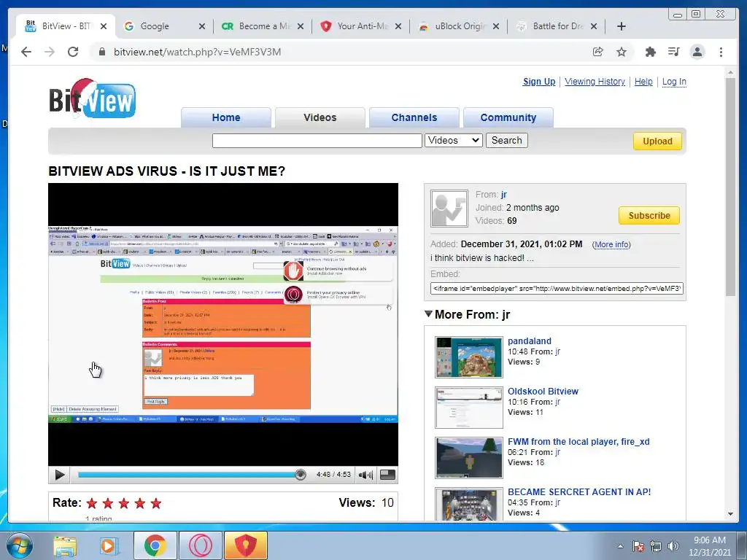The width and height of the screenshot is (747, 560).
Task: Collapse the More From: jr section
Action: coord(428,314)
